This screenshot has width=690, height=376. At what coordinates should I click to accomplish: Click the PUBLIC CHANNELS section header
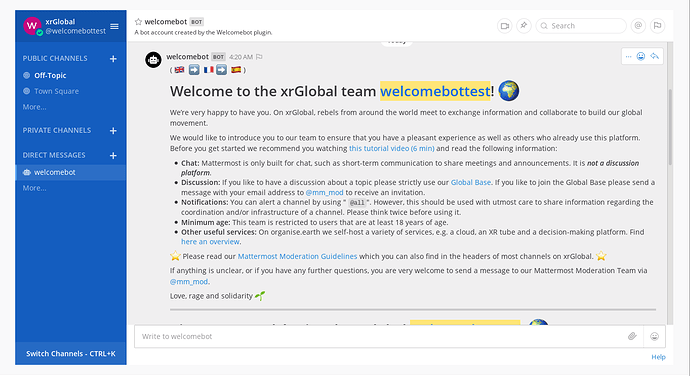click(x=55, y=59)
